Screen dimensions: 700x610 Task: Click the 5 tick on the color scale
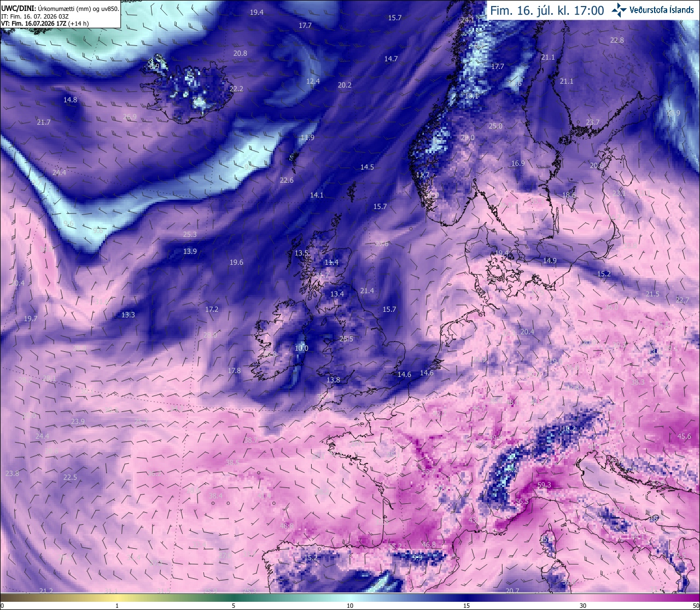click(x=234, y=606)
